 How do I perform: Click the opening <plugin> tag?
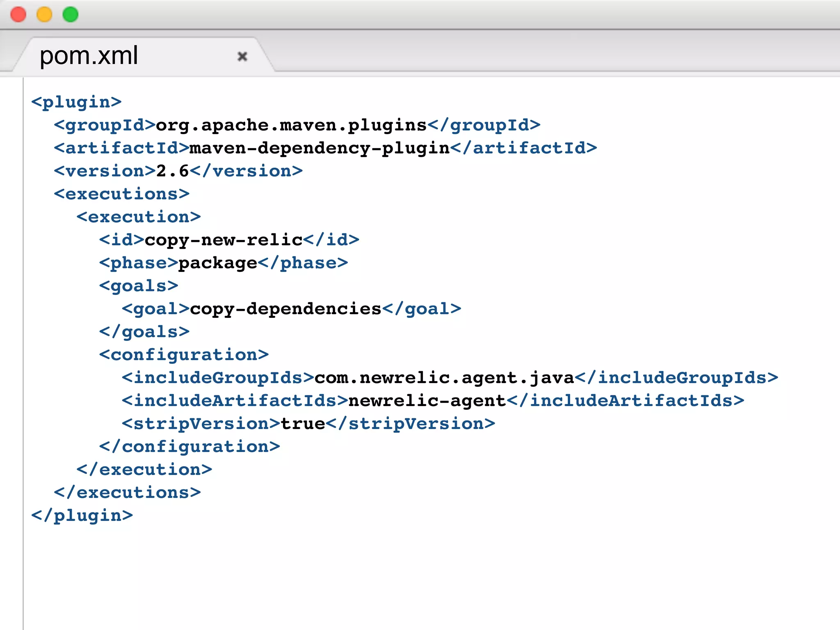(77, 102)
